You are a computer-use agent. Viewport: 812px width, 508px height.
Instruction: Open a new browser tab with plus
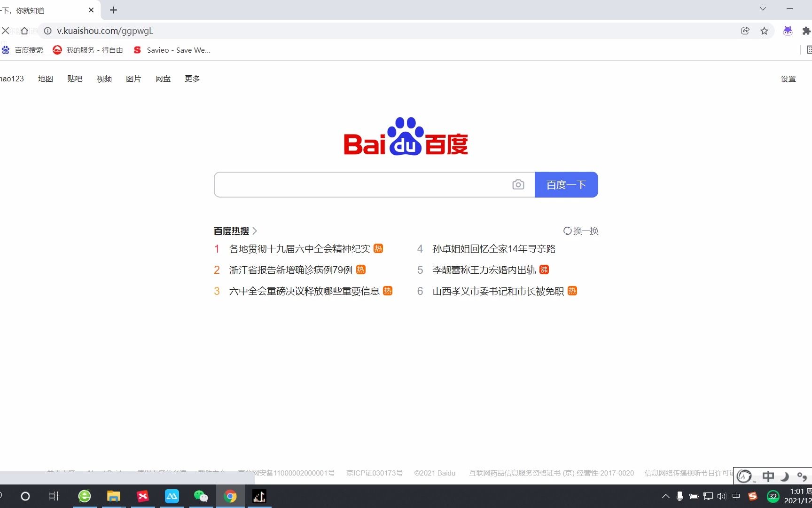[x=113, y=10]
